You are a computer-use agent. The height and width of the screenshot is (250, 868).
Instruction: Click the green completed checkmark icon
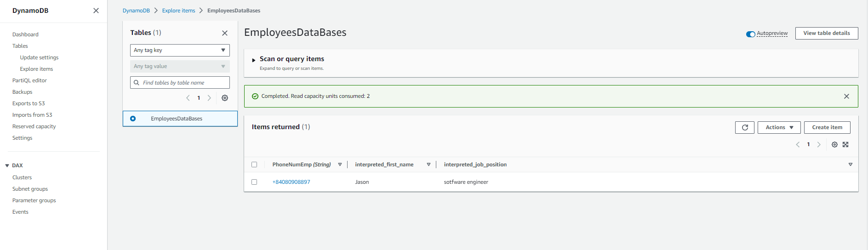click(x=255, y=97)
